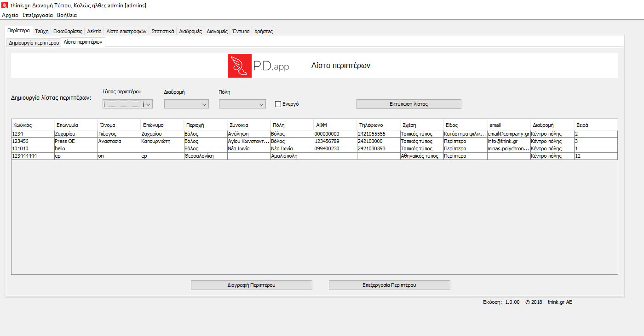Open the Πόλη dropdown list

pos(242,104)
